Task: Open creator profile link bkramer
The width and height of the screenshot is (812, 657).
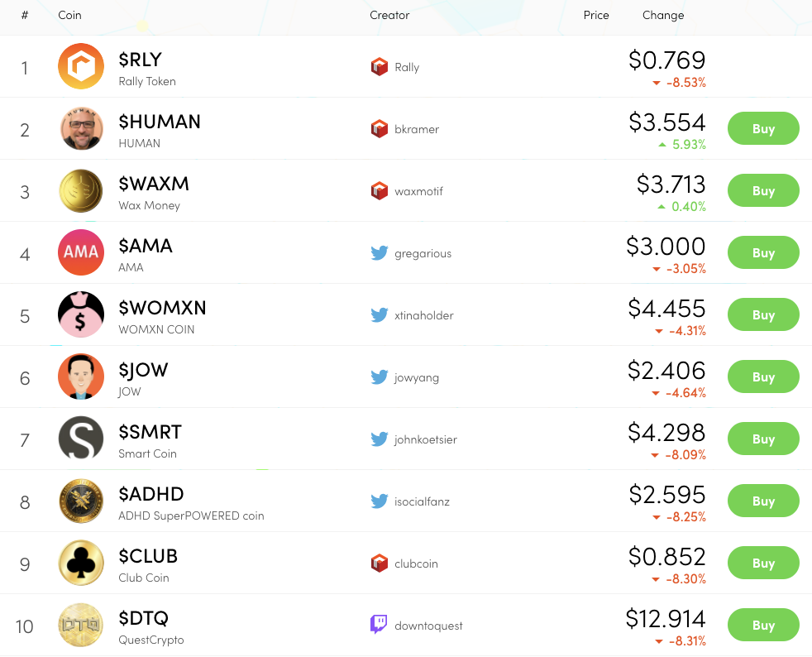Action: click(x=417, y=129)
